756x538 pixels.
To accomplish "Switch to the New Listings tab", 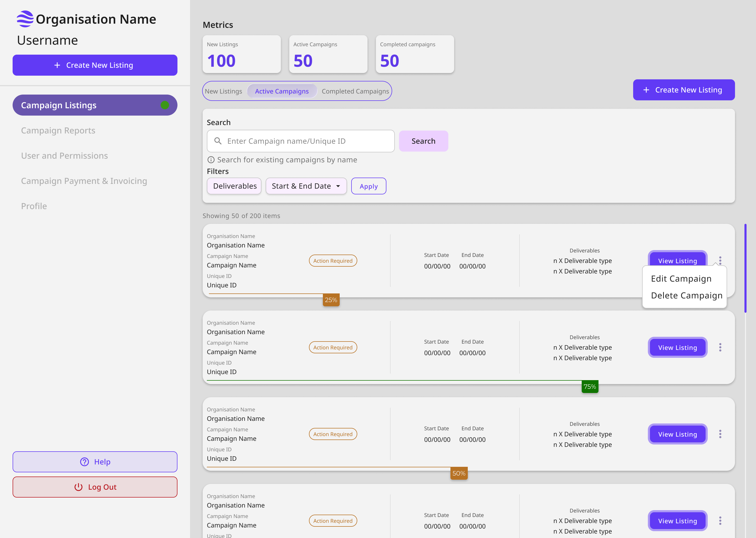I will pyautogui.click(x=223, y=91).
